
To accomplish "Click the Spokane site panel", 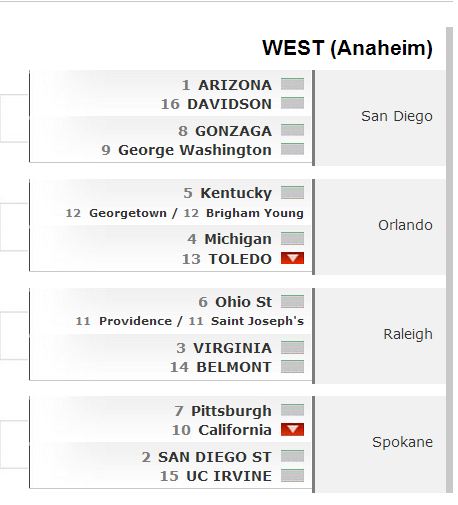I will click(x=380, y=444).
